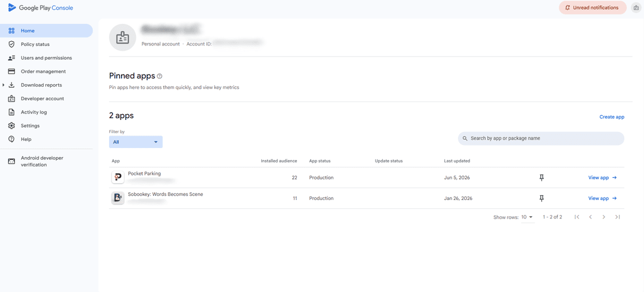Click the App status column header
The width and height of the screenshot is (644, 292).
tap(320, 161)
